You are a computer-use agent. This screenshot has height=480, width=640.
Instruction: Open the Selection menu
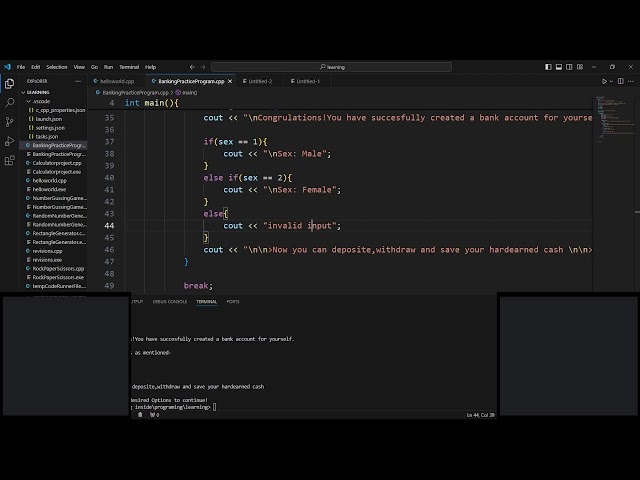pyautogui.click(x=57, y=67)
